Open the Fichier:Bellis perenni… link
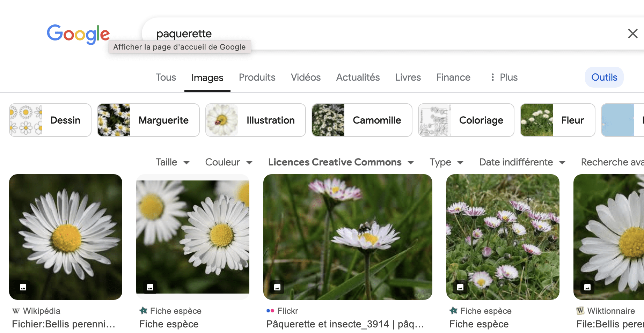 pyautogui.click(x=64, y=324)
